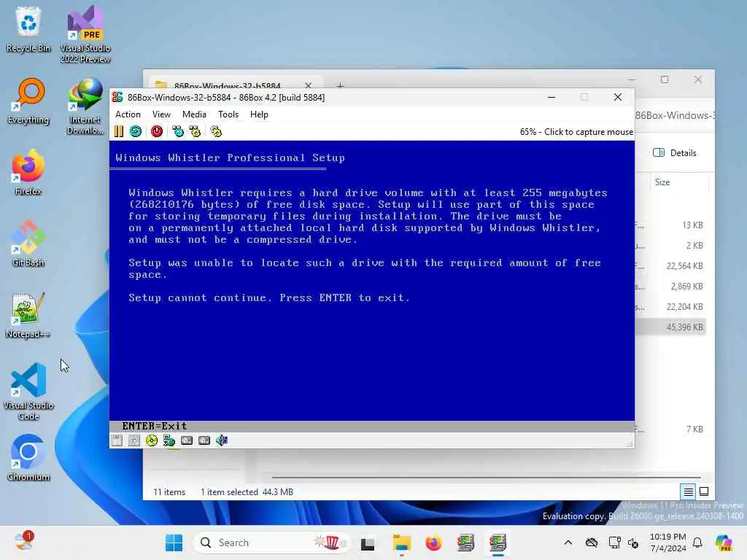
Task: Click the yellow CD-ROM disc status icon
Action: point(152,440)
